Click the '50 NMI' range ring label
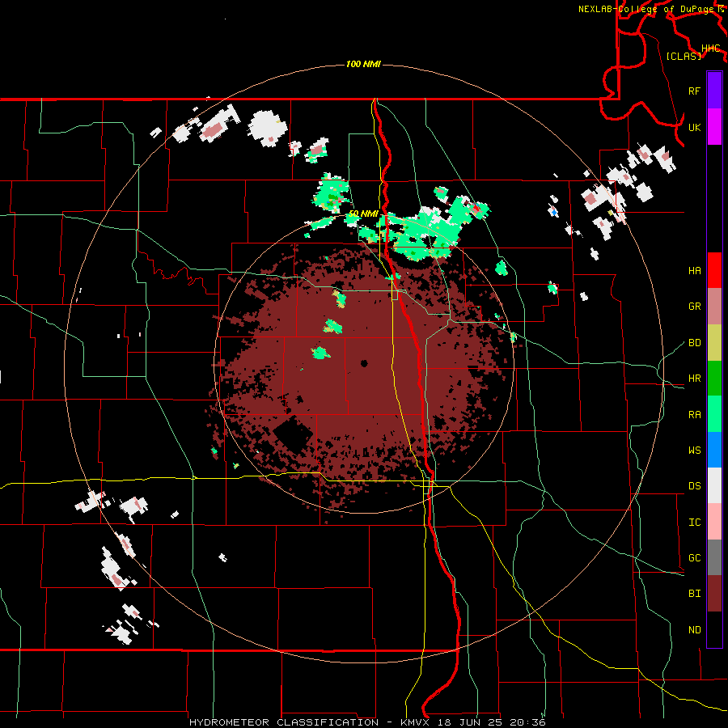The image size is (728, 728). click(x=363, y=214)
